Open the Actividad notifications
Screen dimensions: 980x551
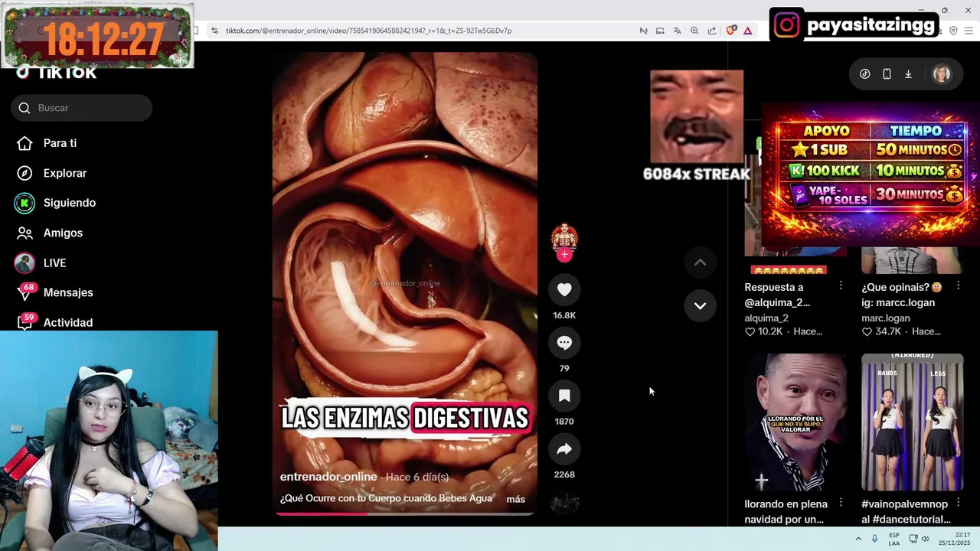(68, 322)
